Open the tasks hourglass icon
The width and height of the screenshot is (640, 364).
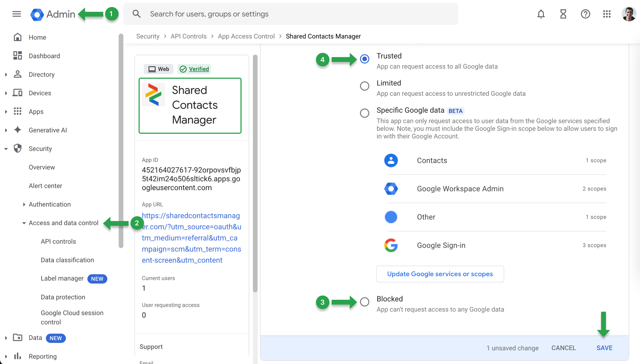coord(563,14)
